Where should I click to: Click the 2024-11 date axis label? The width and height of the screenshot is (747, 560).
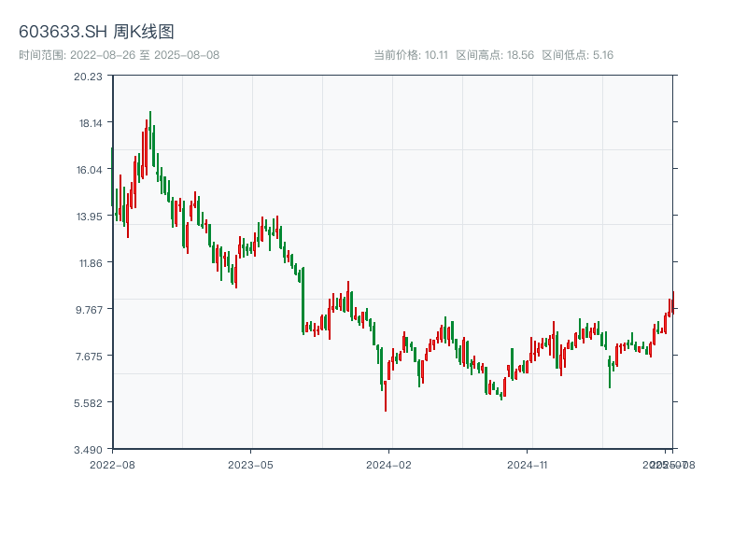(x=529, y=464)
